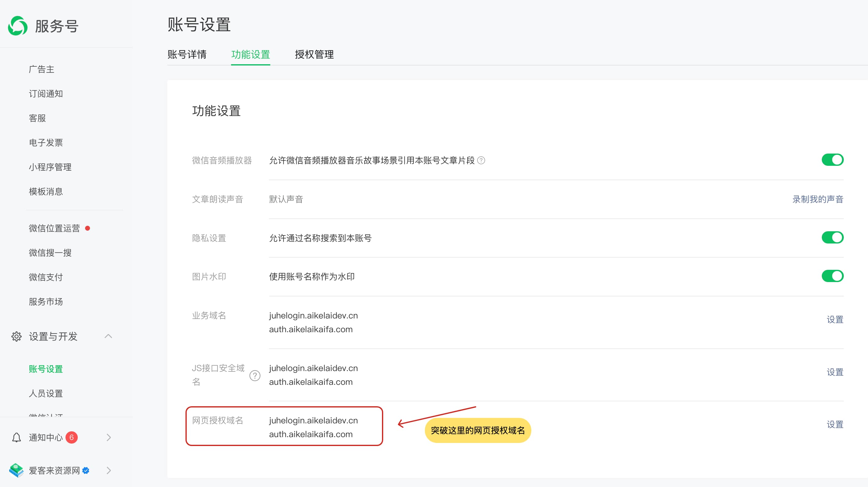Image resolution: width=868 pixels, height=487 pixels.
Task: Click juhelogin.aikelaidev.cn under JS接口安全域名
Action: [313, 368]
